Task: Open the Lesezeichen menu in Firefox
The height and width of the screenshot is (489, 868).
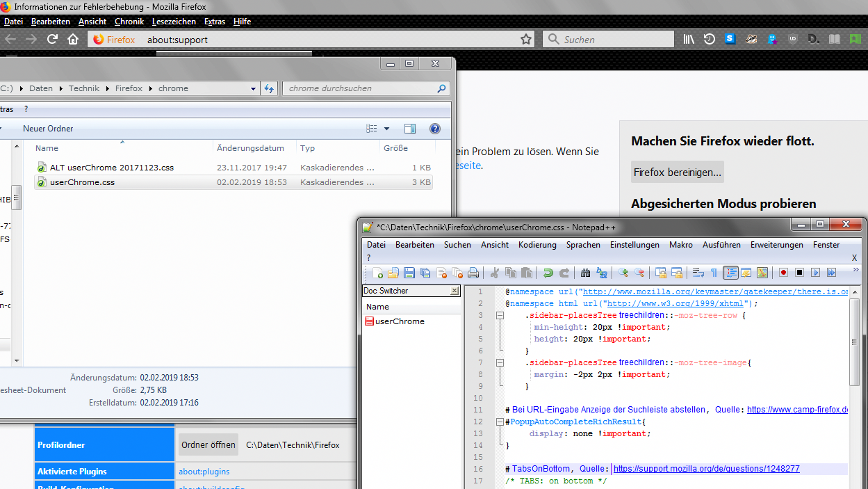Action: point(174,22)
